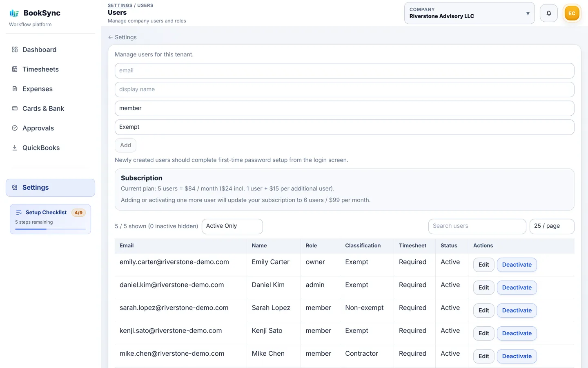Click the Cards & Bank card icon
Image resolution: width=588 pixels, height=368 pixels.
[15, 108]
